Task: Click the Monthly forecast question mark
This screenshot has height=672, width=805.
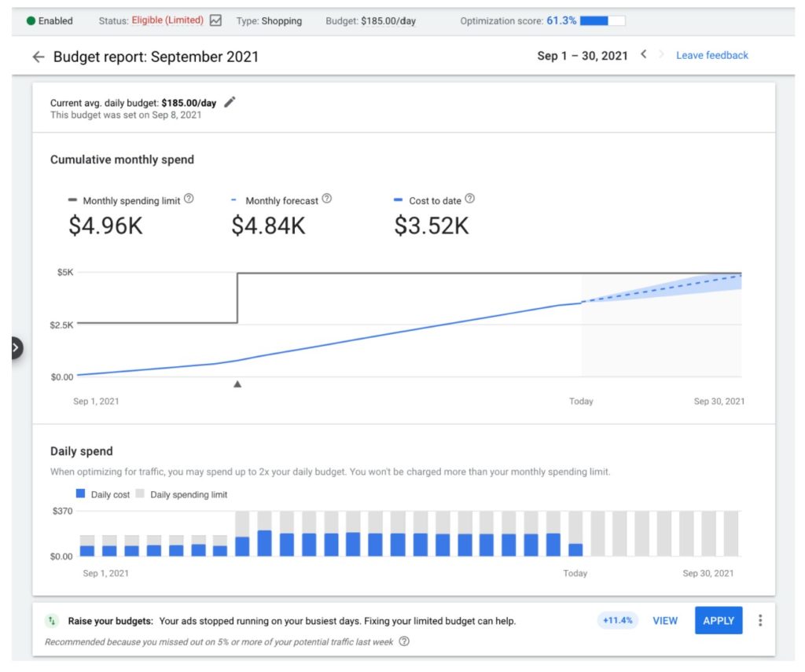Action: point(328,198)
